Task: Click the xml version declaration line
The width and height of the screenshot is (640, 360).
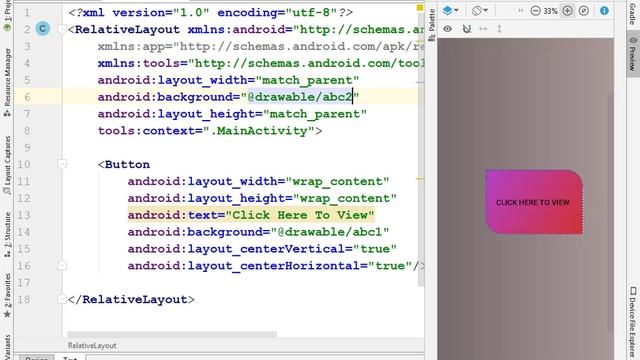Action: click(211, 13)
